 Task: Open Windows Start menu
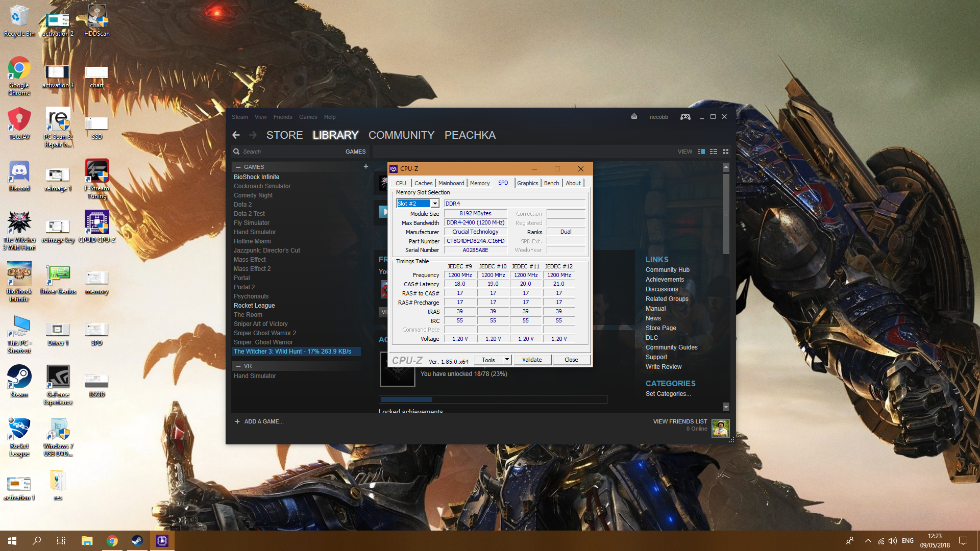tap(12, 541)
